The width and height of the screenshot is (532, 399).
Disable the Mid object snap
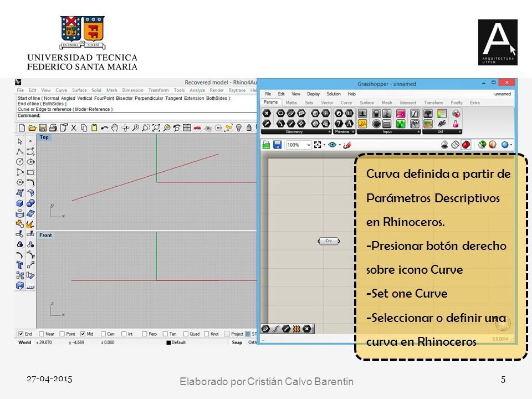(83, 334)
